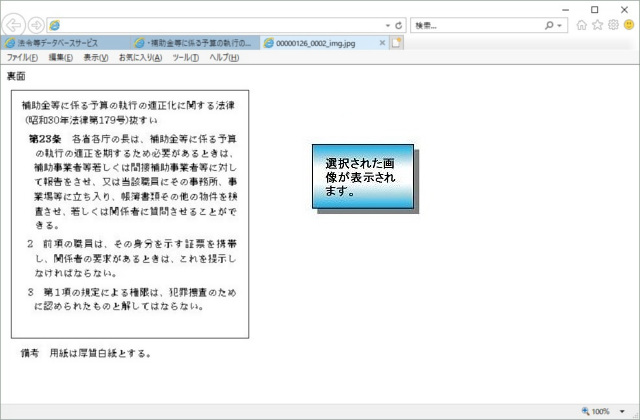Click the smiley feedback icon
The image size is (640, 420).
[628, 24]
